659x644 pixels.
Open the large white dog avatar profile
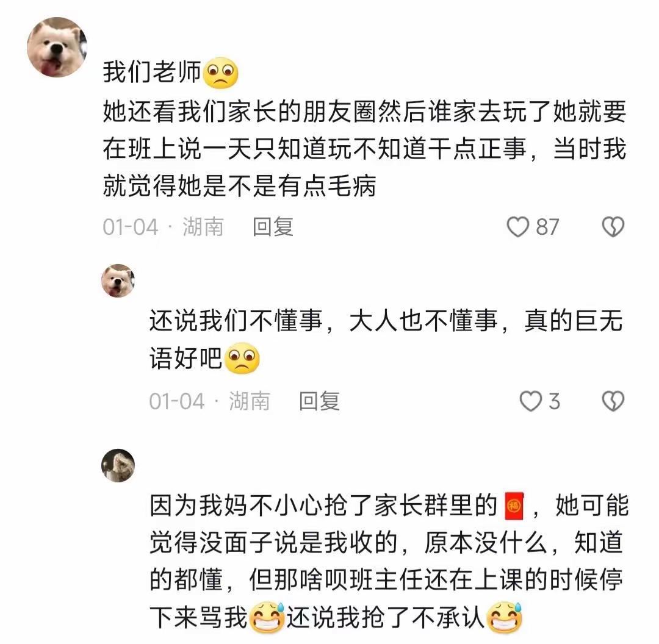[57, 47]
